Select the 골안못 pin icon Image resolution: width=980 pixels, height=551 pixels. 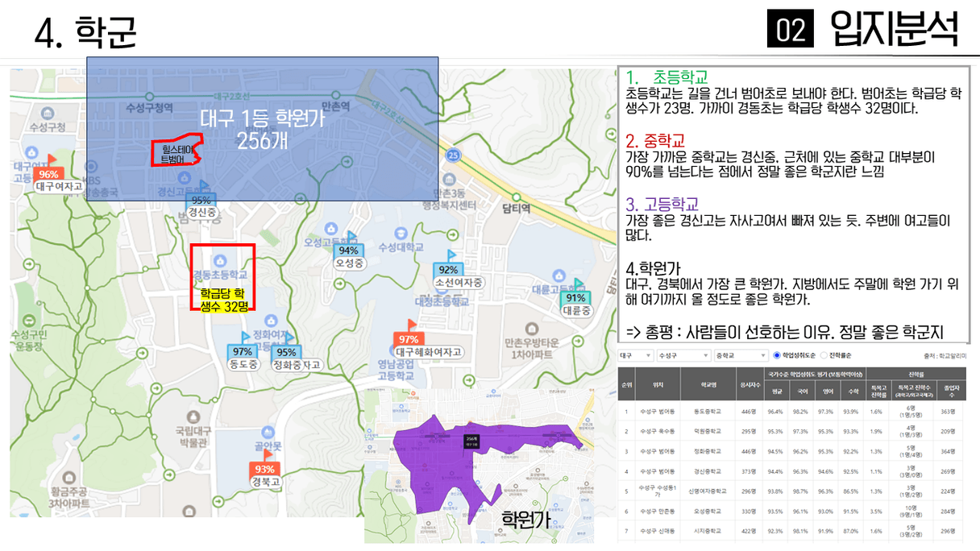click(268, 433)
